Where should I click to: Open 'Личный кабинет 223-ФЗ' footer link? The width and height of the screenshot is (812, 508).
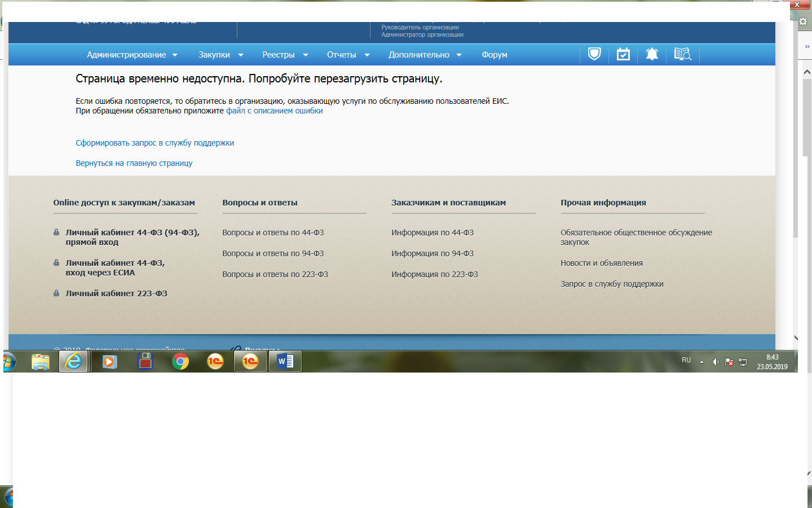[x=116, y=294]
